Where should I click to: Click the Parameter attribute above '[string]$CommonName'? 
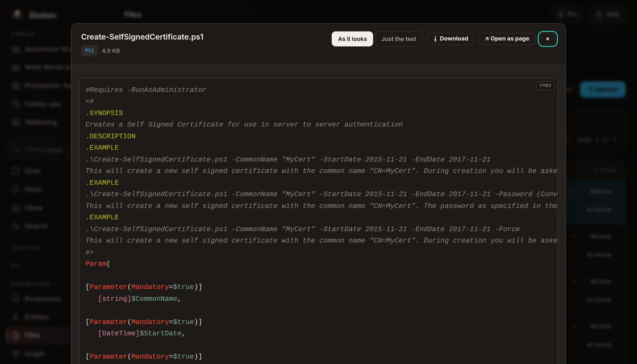144,287
